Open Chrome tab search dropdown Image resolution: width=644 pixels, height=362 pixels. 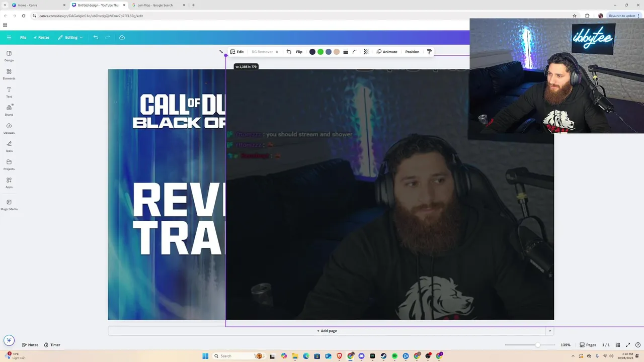[x=5, y=5]
